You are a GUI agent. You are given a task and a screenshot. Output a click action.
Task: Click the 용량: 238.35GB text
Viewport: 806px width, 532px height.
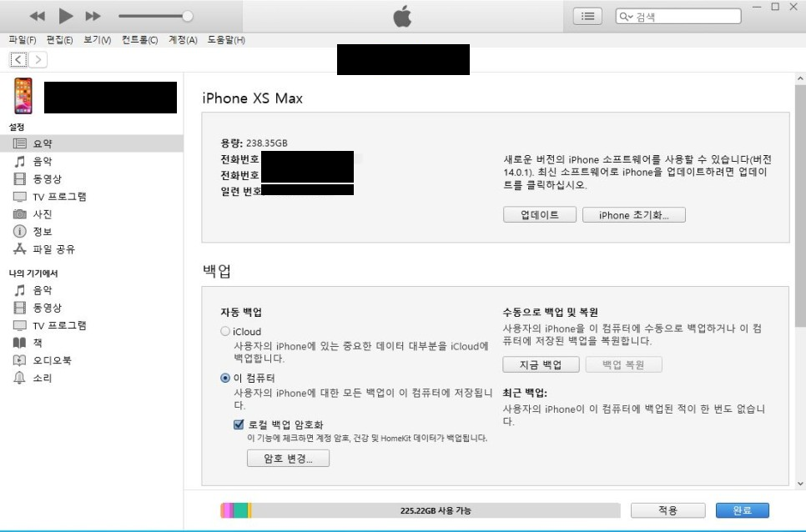coord(254,143)
